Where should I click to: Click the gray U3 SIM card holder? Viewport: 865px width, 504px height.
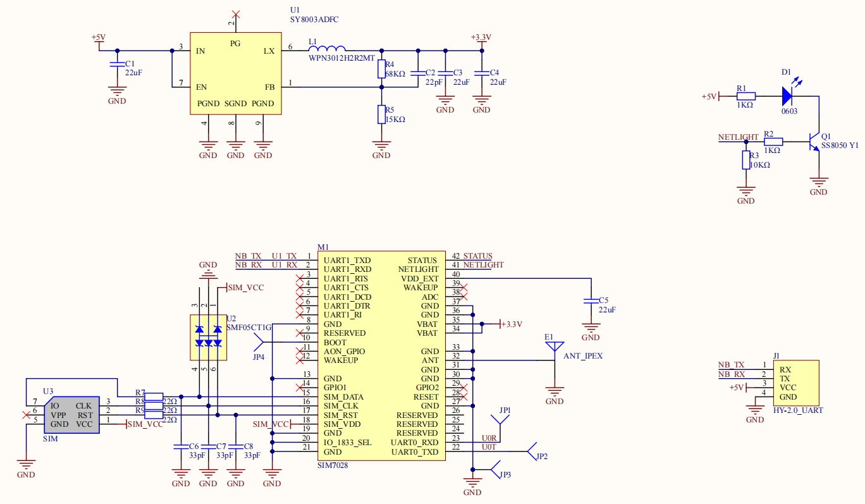pos(71,415)
